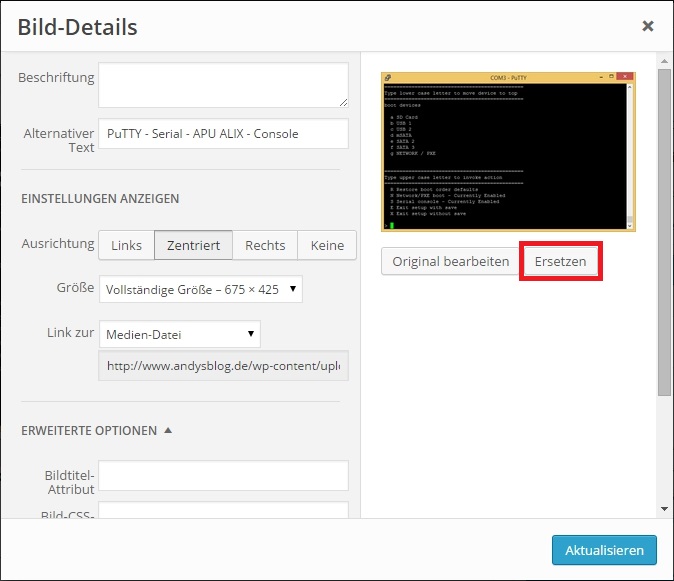Choose Rechts alignment
The image size is (674, 581).
265,245
